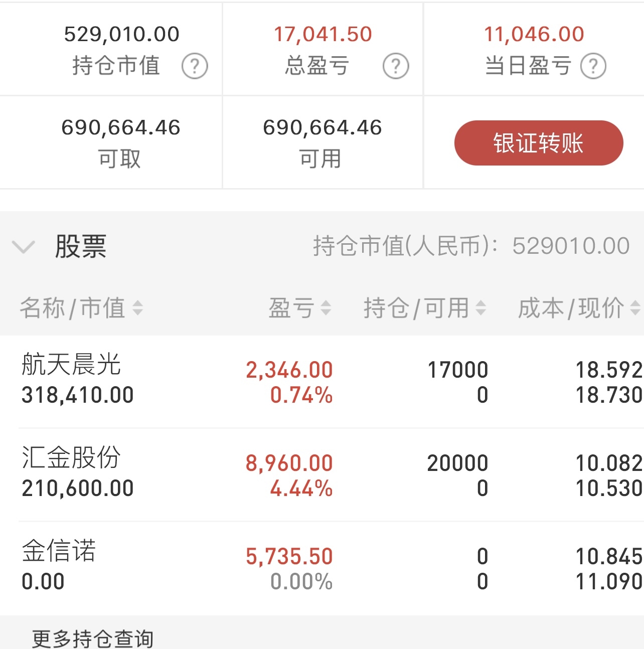This screenshot has width=644, height=649.
Task: Tap the 持仓市值 value 529,010.00
Action: tap(121, 34)
